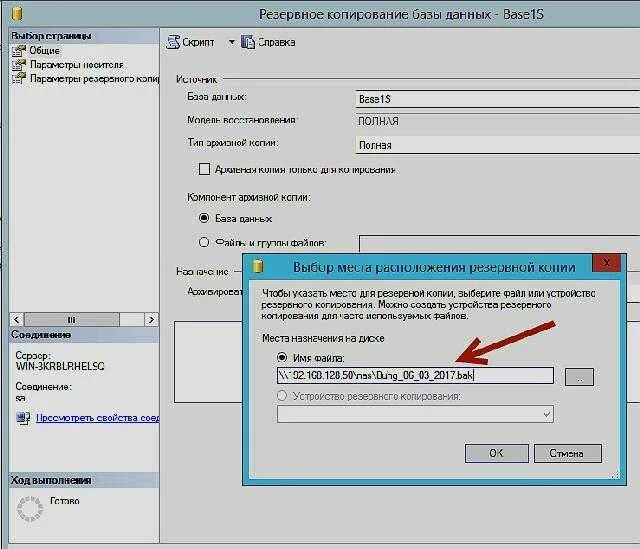Click the Выбор страницы header
This screenshot has width=640, height=549.
pos(84,36)
